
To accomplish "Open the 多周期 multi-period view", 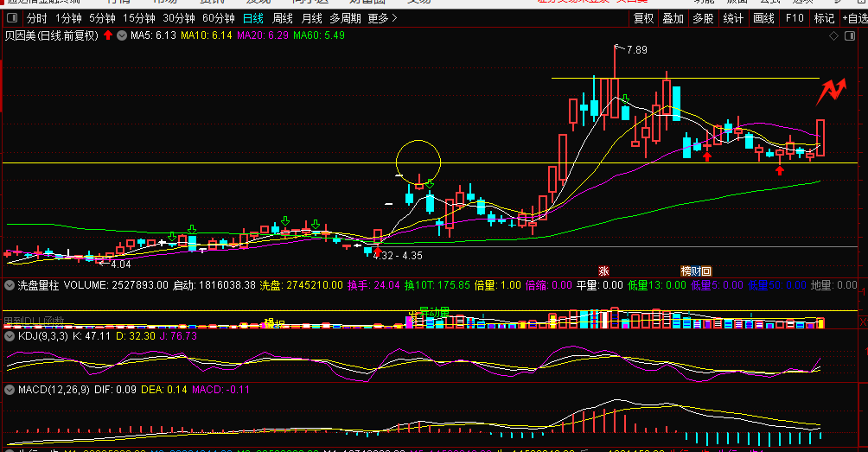I will [346, 18].
